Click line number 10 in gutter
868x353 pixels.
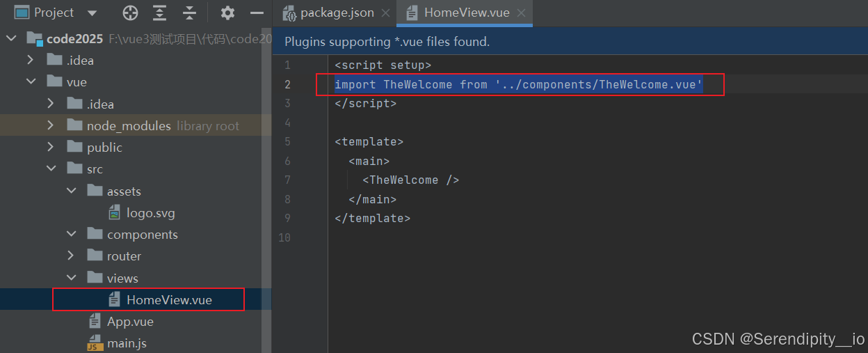click(x=284, y=237)
